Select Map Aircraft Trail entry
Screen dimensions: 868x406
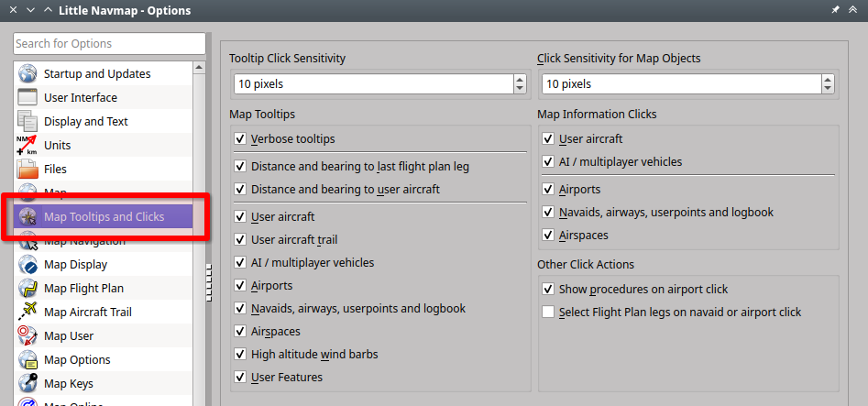click(x=104, y=312)
